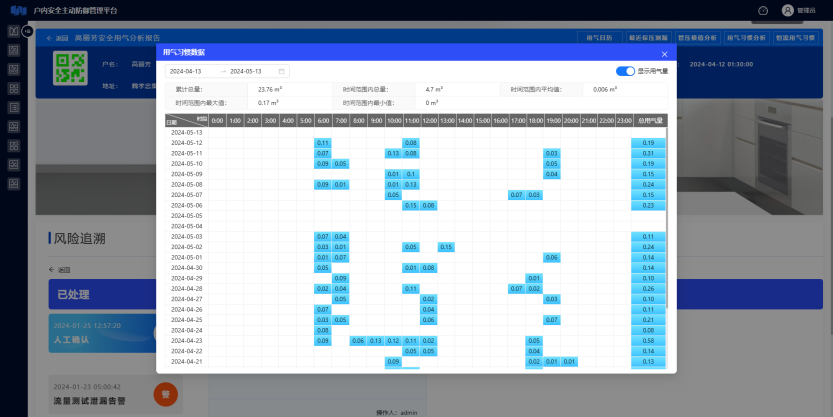Click the 0.11 cell at 6:00 on 2024-05-12

[323, 143]
